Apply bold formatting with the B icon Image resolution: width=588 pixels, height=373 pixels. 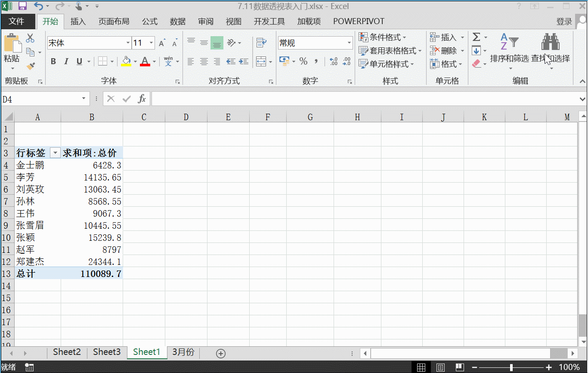(x=53, y=61)
